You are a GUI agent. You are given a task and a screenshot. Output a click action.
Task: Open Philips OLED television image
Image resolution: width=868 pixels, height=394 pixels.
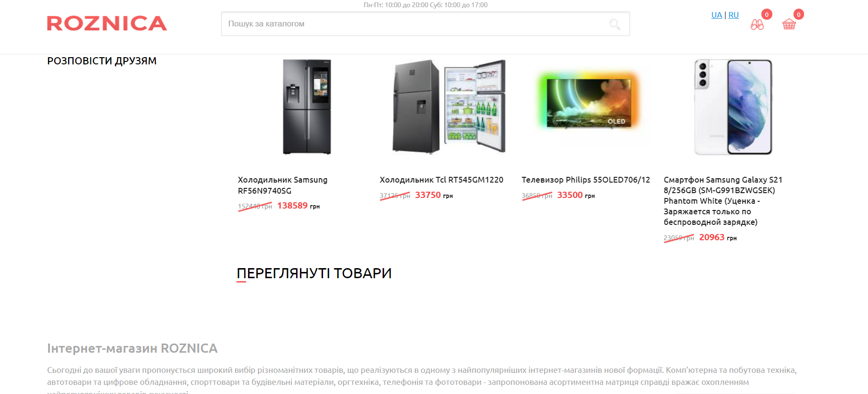click(x=589, y=102)
